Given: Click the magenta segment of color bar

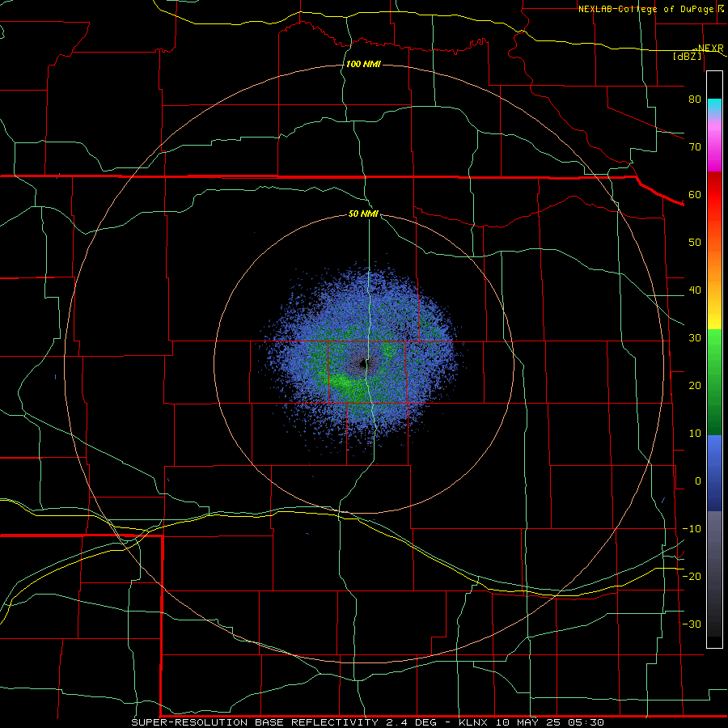Looking at the screenshot, I should tap(714, 149).
